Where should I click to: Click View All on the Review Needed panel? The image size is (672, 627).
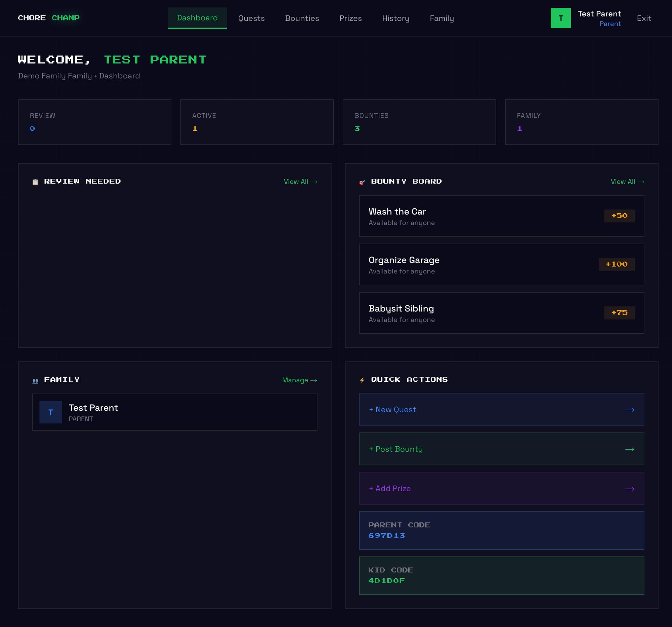tap(300, 181)
